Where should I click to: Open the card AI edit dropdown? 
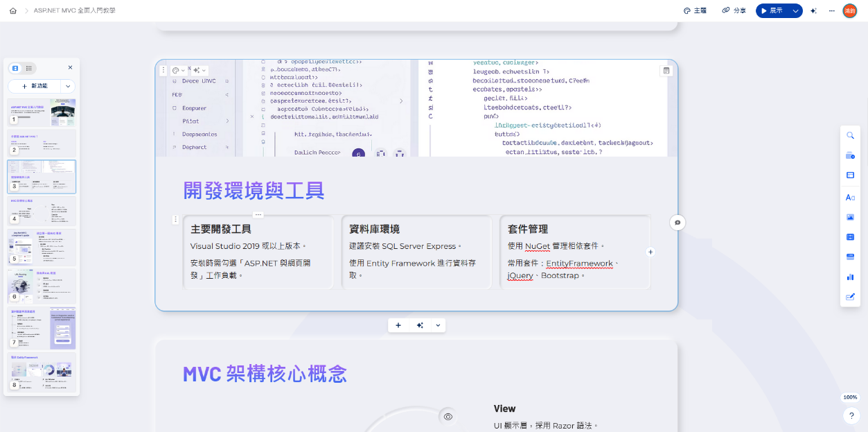tap(200, 70)
